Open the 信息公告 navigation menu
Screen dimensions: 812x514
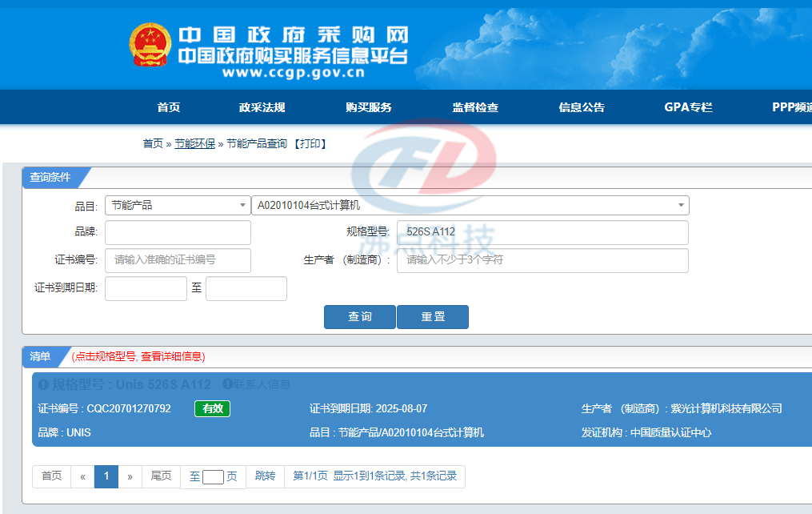(x=582, y=107)
